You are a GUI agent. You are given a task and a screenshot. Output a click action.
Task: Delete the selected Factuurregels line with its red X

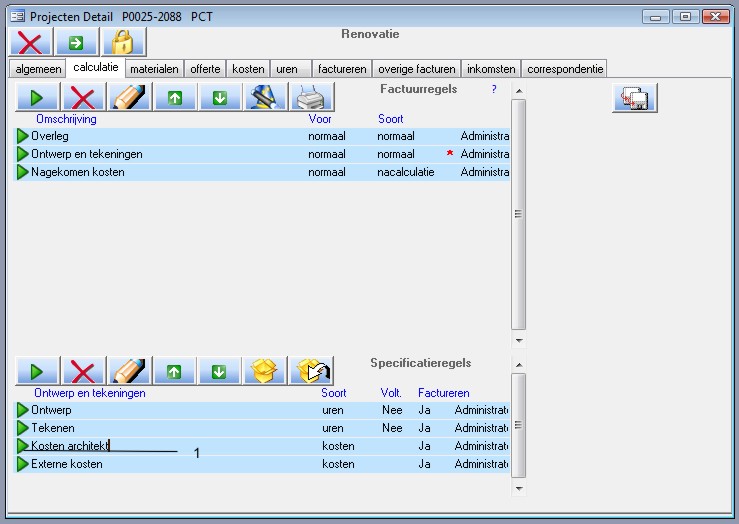pos(83,97)
